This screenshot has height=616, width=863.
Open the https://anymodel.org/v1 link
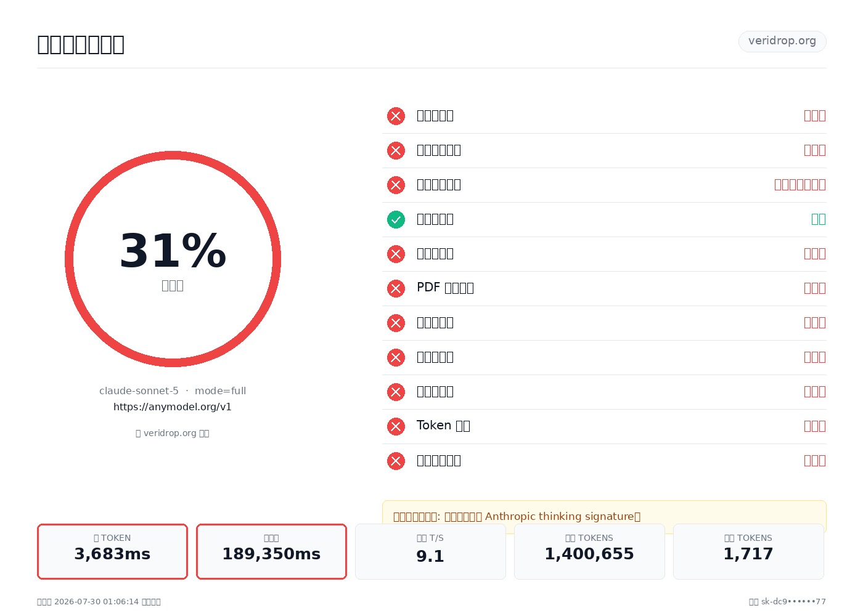[x=173, y=407]
